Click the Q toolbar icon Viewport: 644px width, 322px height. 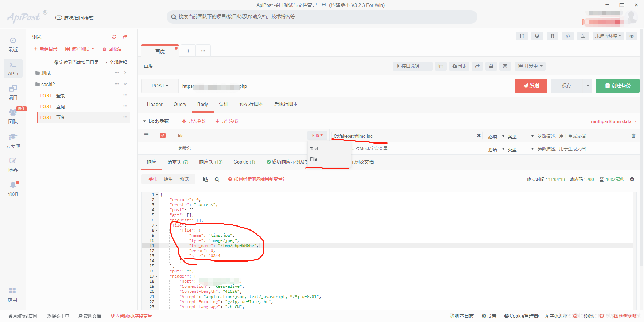[x=537, y=36]
